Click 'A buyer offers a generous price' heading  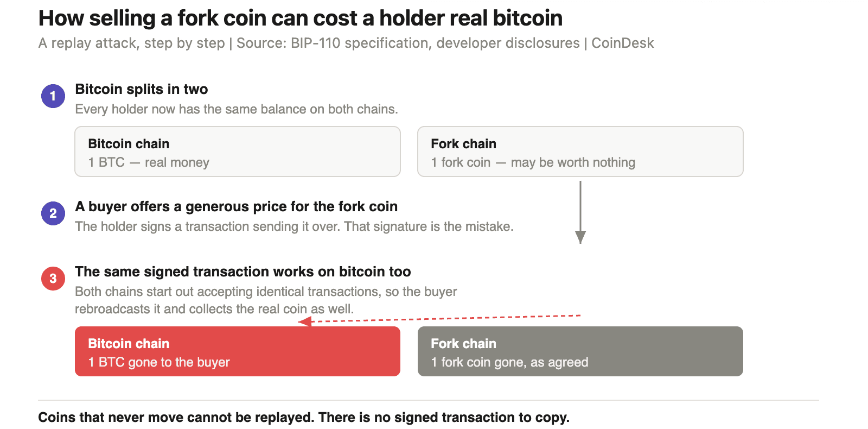click(237, 206)
